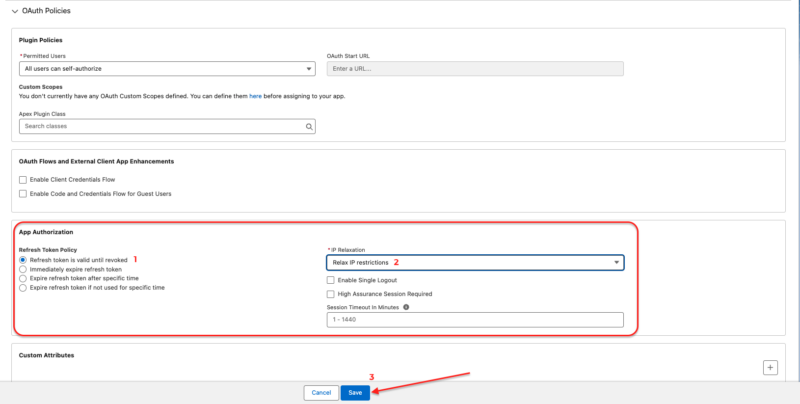The height and width of the screenshot is (404, 800).
Task: Enable Code and Credentials Flow for Guest Users
Action: [x=22, y=194]
